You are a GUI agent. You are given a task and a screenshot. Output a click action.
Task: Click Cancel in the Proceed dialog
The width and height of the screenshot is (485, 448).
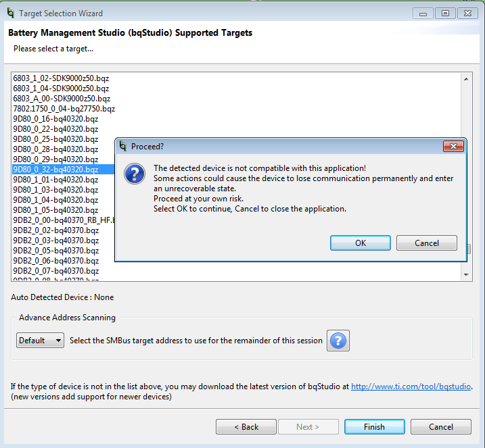pos(427,243)
